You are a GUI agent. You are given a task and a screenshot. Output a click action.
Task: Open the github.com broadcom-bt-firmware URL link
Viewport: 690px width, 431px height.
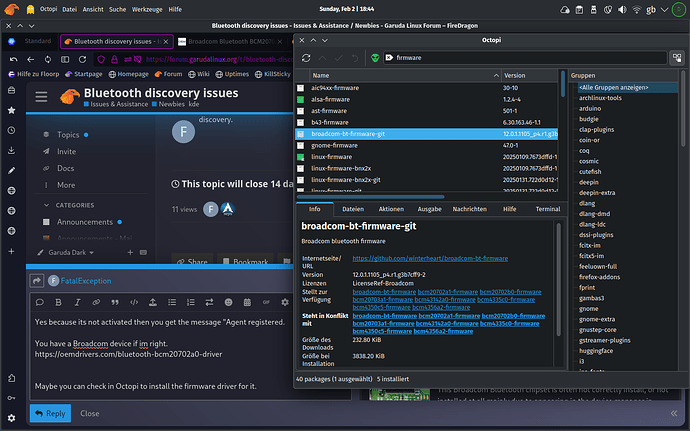coord(430,258)
